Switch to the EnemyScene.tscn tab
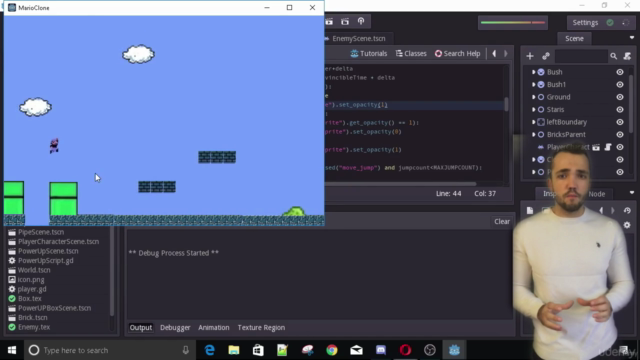Viewport: 640px width, 360px height. pyautogui.click(x=358, y=38)
